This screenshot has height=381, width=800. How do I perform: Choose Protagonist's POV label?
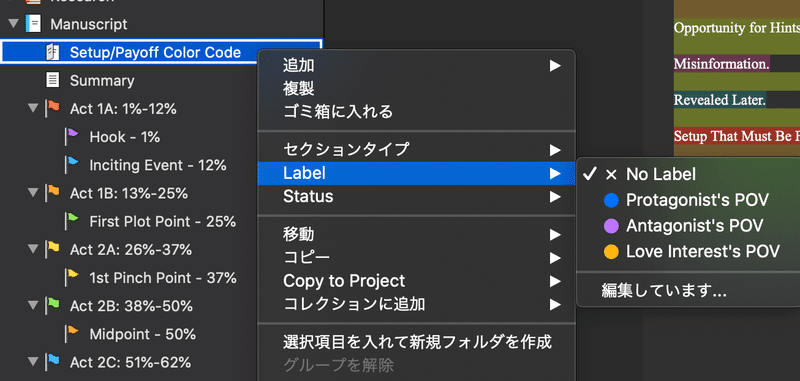[688, 200]
